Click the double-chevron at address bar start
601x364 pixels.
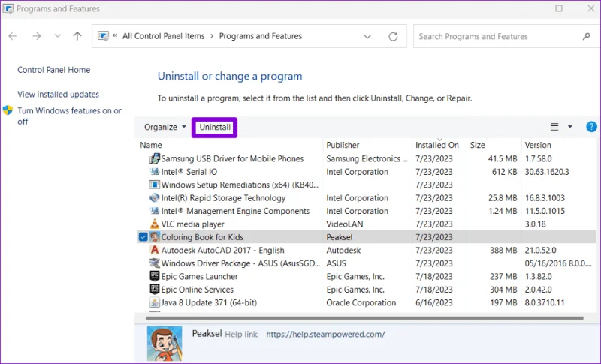pyautogui.click(x=115, y=35)
